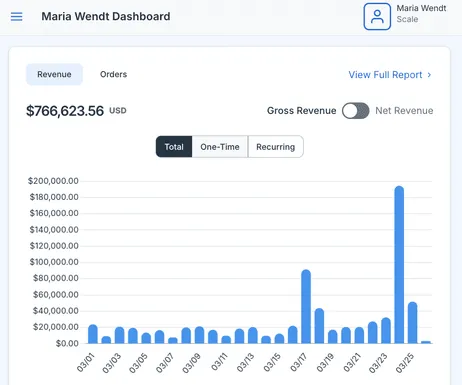Select the Recurring segment button
The height and width of the screenshot is (385, 462).
tap(276, 147)
